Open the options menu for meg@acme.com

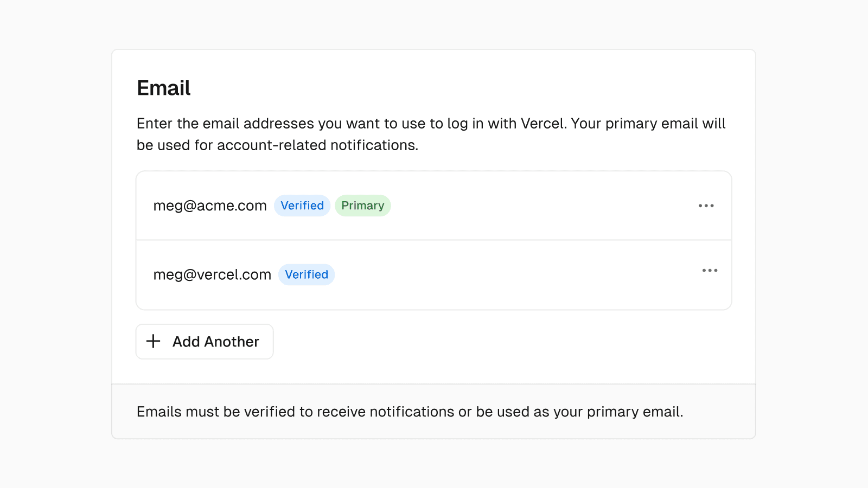[x=706, y=206]
